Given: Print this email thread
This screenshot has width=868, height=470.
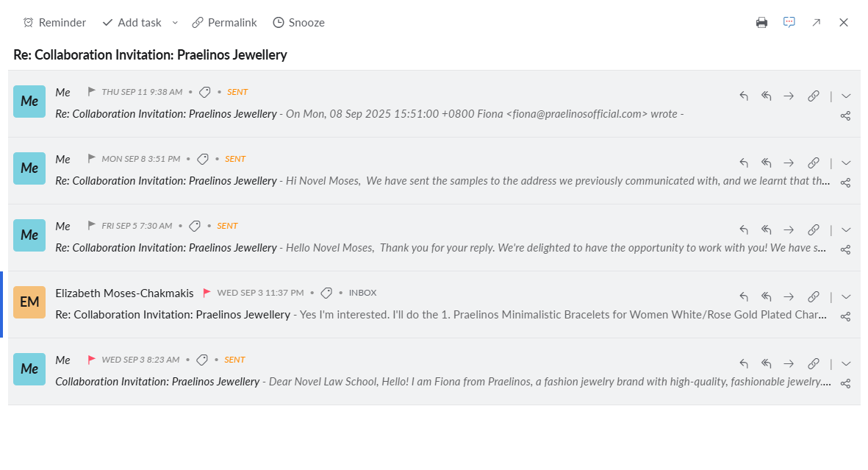Looking at the screenshot, I should (x=761, y=23).
